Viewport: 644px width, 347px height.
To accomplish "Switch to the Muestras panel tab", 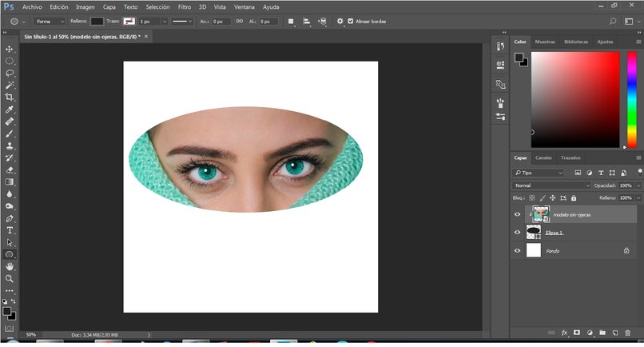I will (x=545, y=41).
